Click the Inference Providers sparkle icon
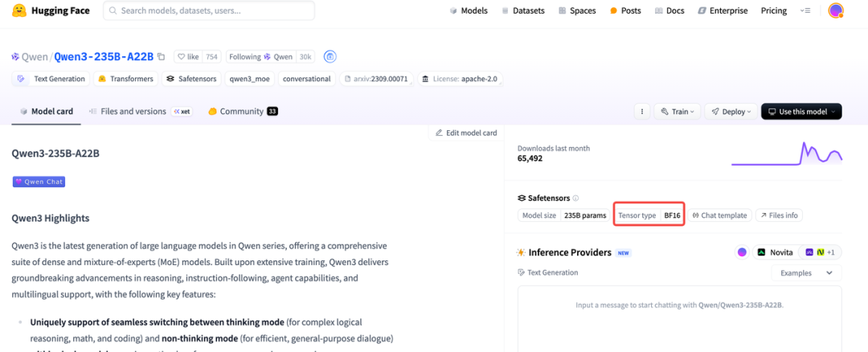This screenshot has height=352, width=868. coord(521,252)
